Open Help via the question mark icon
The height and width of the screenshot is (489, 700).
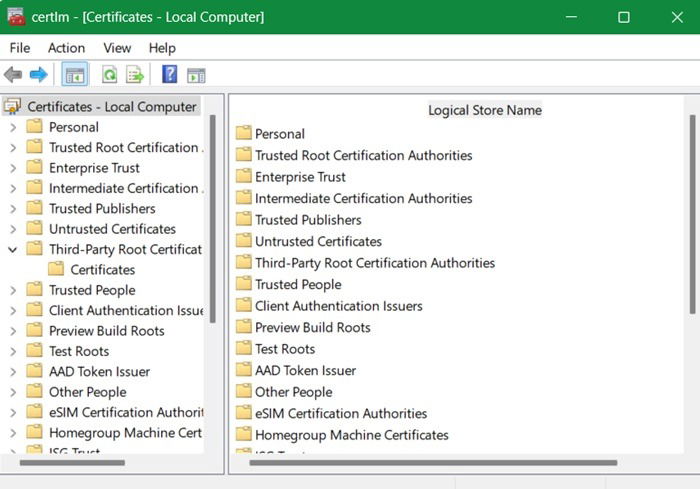(x=169, y=75)
